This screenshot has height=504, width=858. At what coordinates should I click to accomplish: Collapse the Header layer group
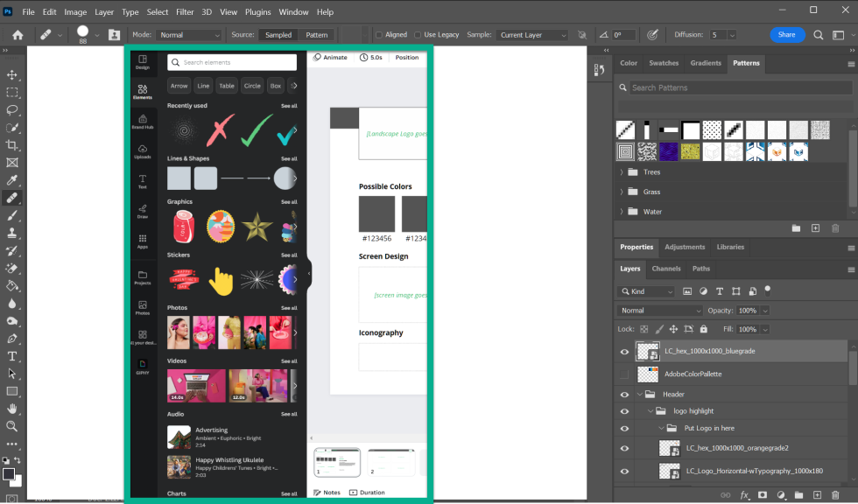(x=640, y=394)
